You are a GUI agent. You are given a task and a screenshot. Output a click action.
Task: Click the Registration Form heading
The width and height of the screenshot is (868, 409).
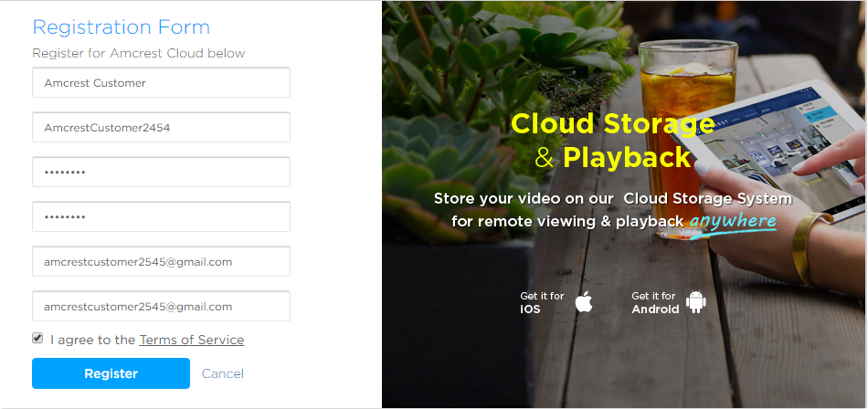[122, 27]
